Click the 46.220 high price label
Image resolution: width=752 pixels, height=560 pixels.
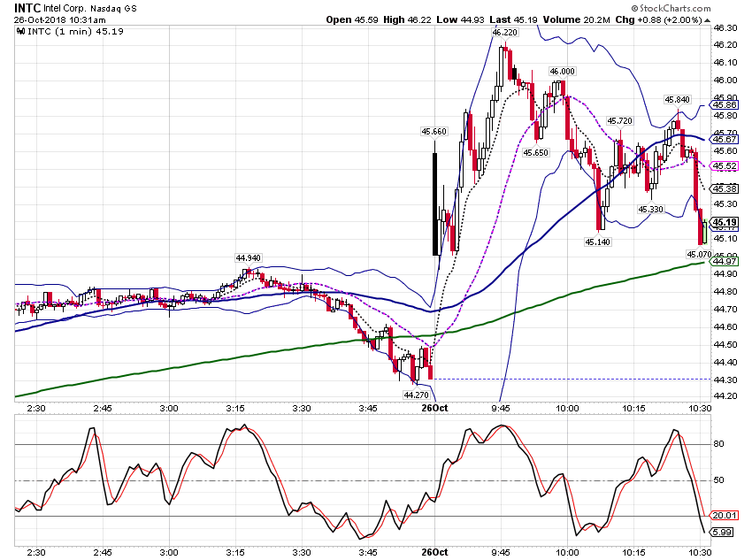(x=504, y=32)
